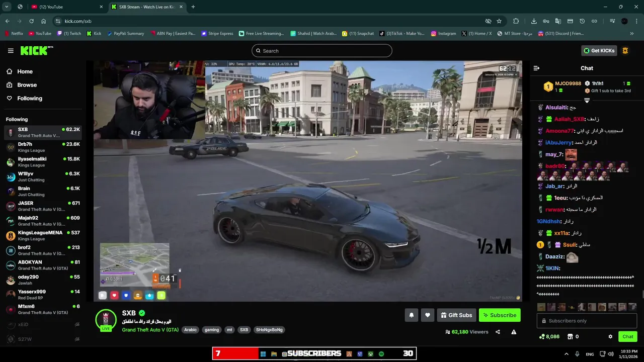Open the Discord bookmark
Screen dimensions: 644x362
tap(561, 34)
